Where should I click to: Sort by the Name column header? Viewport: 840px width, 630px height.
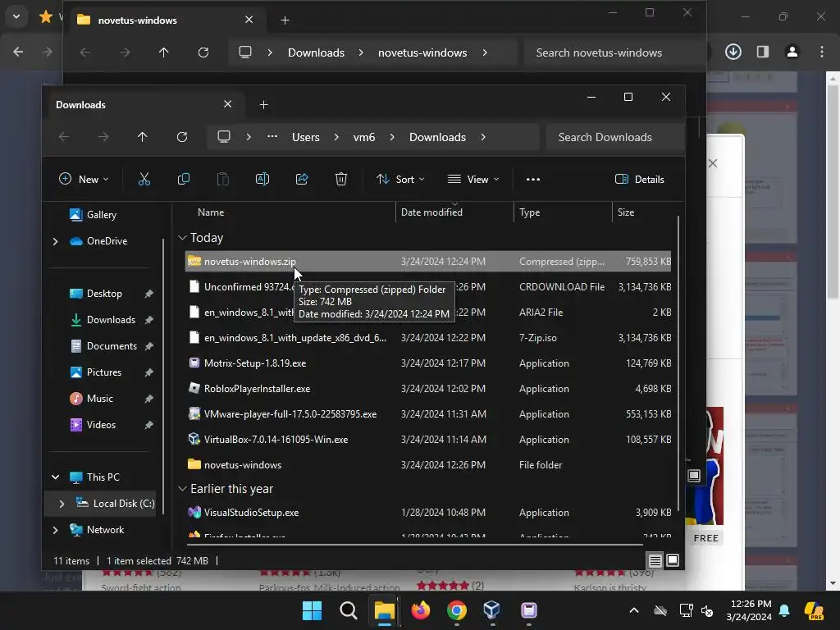211,212
